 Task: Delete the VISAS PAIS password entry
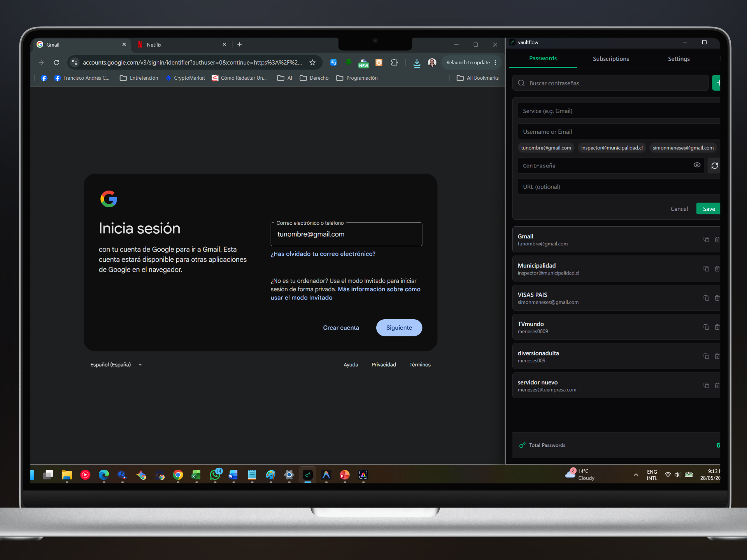click(717, 298)
